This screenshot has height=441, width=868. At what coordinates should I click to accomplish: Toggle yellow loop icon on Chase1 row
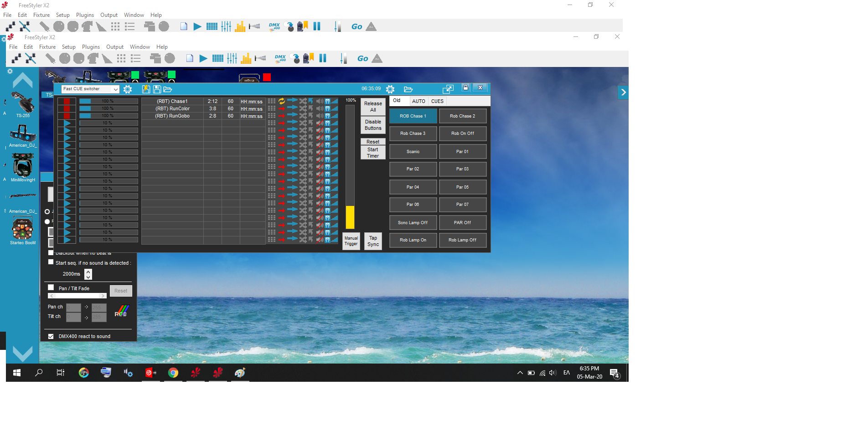[x=282, y=101]
